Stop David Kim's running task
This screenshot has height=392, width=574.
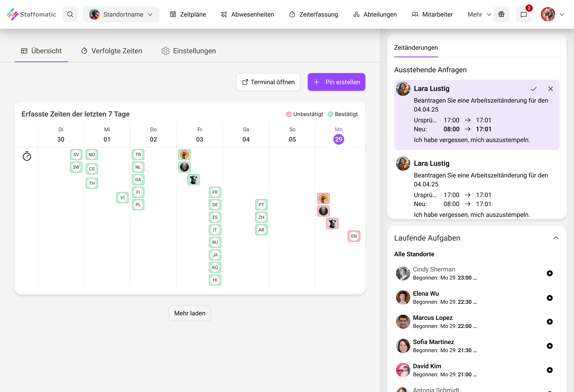point(550,370)
